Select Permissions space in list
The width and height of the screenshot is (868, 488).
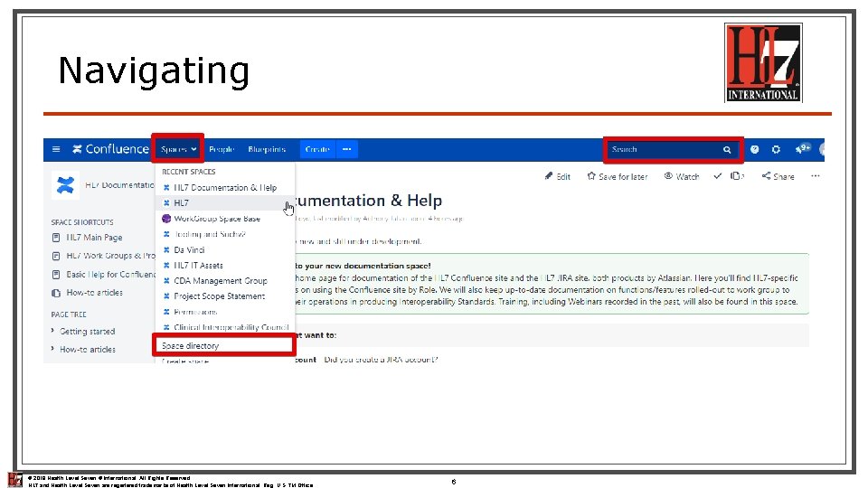pos(225,312)
